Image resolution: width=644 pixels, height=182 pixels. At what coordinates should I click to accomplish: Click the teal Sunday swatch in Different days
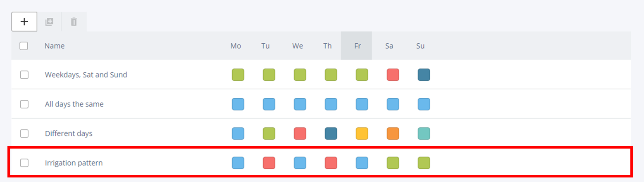click(x=424, y=133)
